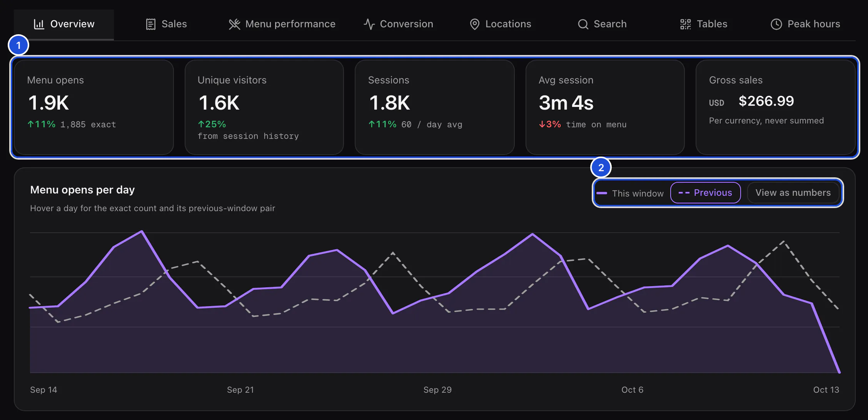
Task: Click the Sep 14 axis label
Action: (43, 390)
